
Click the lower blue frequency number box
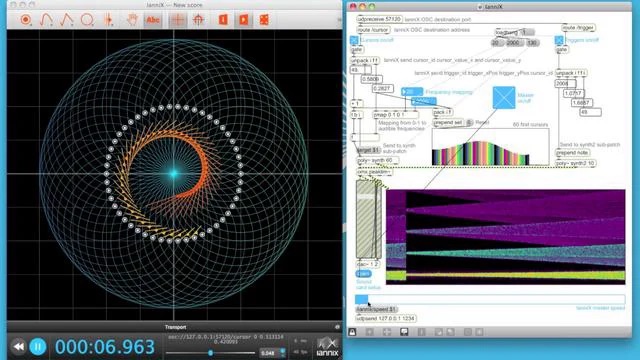[424, 101]
